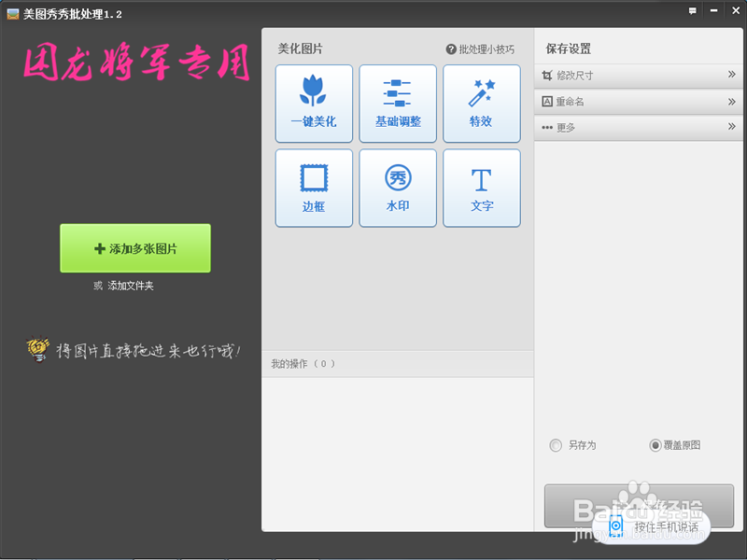This screenshot has height=560, width=747.
Task: Open the 边框 frame tile
Action: [x=314, y=189]
